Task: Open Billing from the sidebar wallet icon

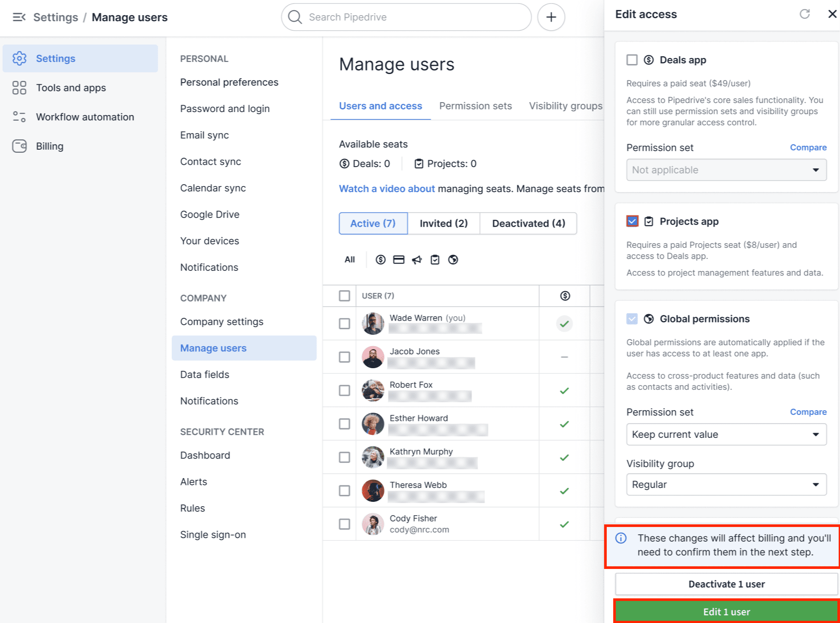Action: [19, 146]
